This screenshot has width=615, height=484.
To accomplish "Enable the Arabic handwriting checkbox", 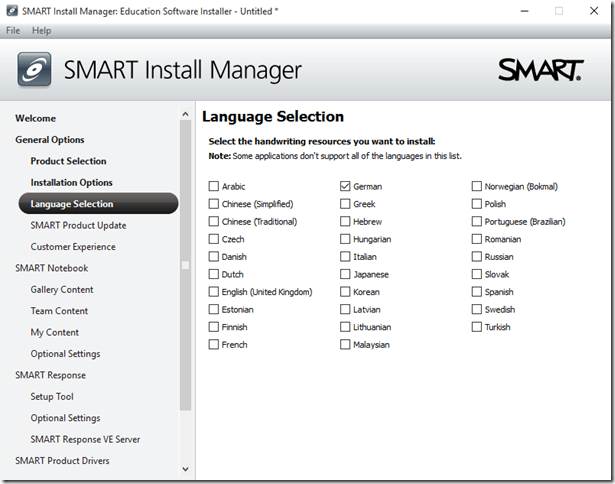I will pyautogui.click(x=214, y=186).
